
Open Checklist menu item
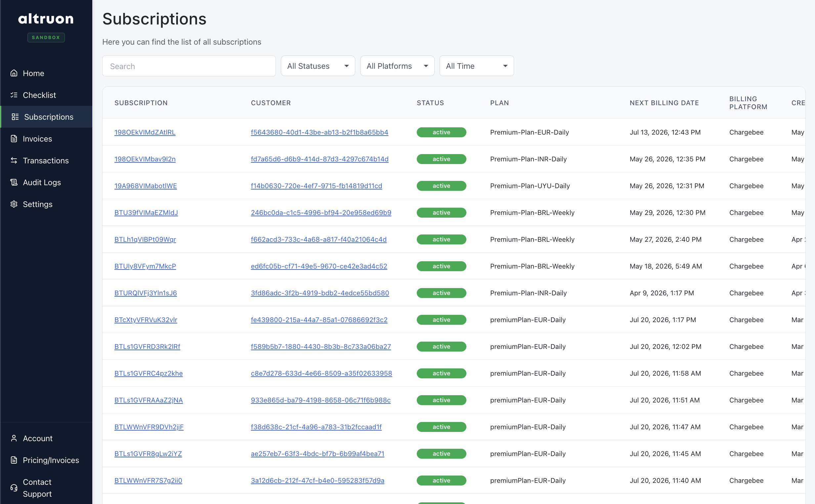[x=47, y=95]
